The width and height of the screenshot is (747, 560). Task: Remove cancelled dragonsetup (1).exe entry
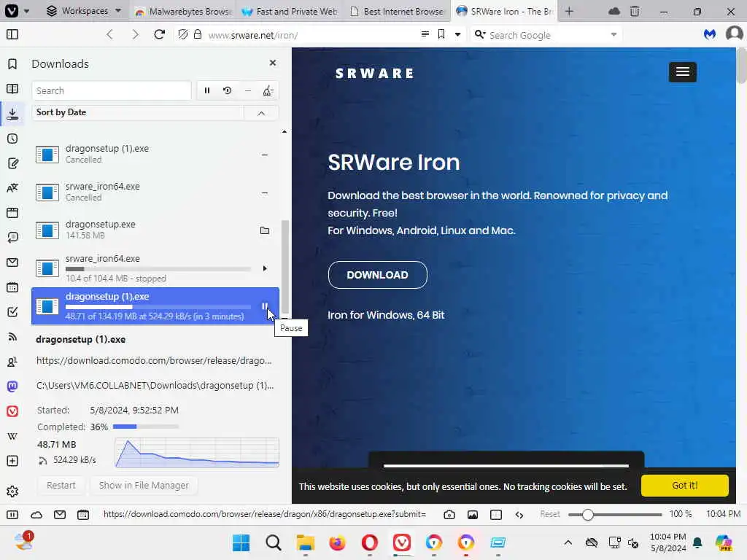click(x=265, y=155)
